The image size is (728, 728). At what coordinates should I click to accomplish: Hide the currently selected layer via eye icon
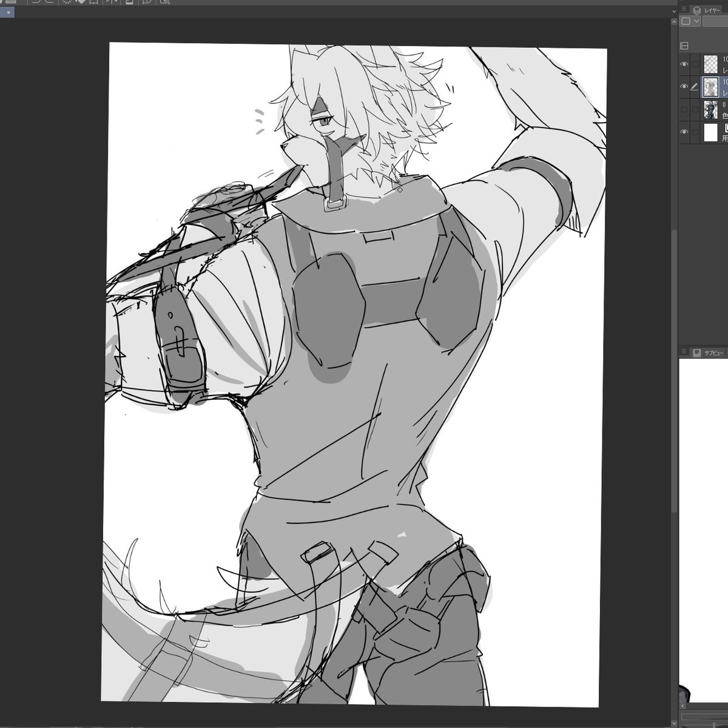pos(684,87)
